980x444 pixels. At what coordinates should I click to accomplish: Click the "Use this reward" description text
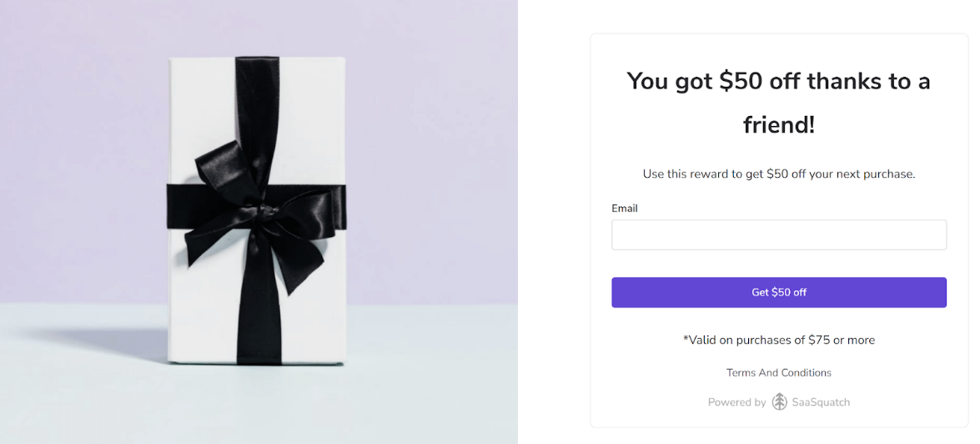778,174
